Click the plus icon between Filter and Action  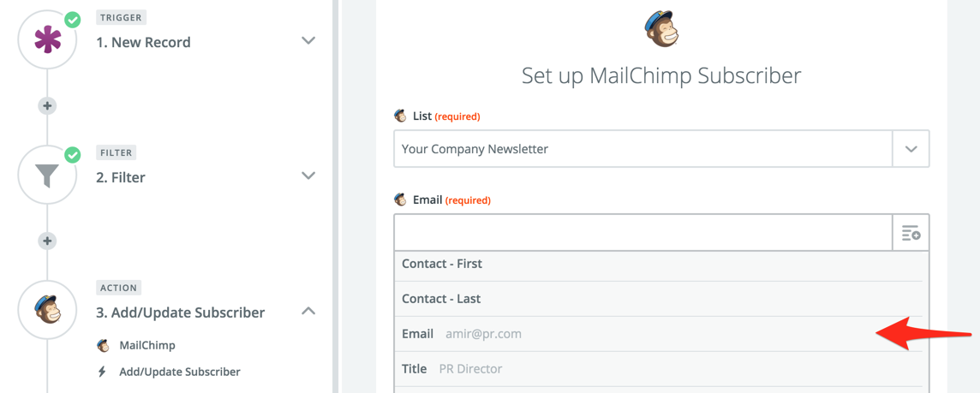pyautogui.click(x=47, y=241)
